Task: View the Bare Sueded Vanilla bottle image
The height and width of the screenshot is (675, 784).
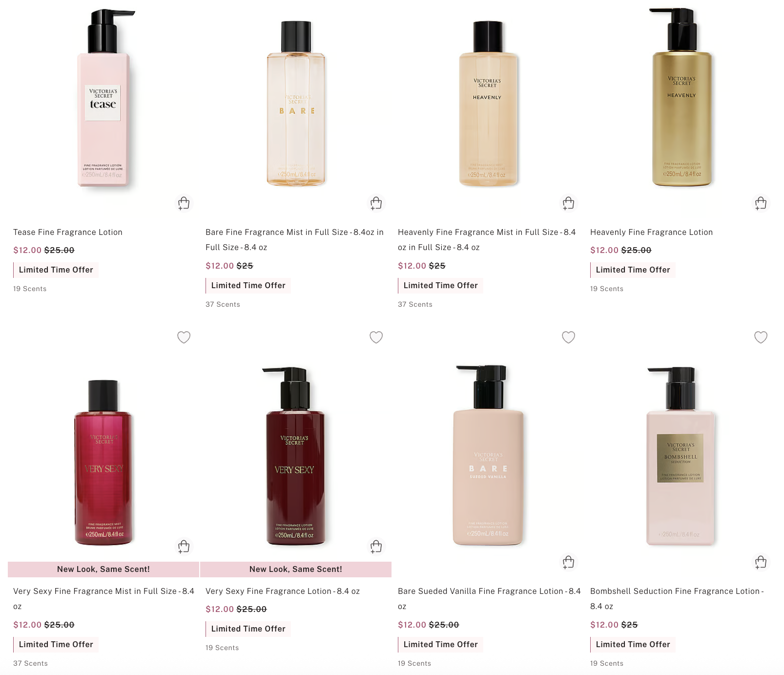Action: 487,455
